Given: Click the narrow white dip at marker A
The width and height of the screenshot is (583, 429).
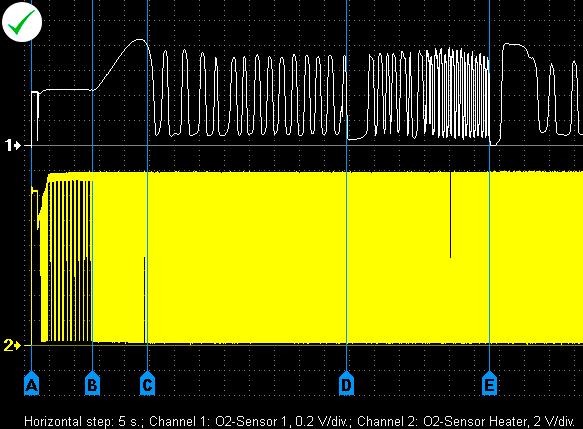Looking at the screenshot, I should (37, 116).
